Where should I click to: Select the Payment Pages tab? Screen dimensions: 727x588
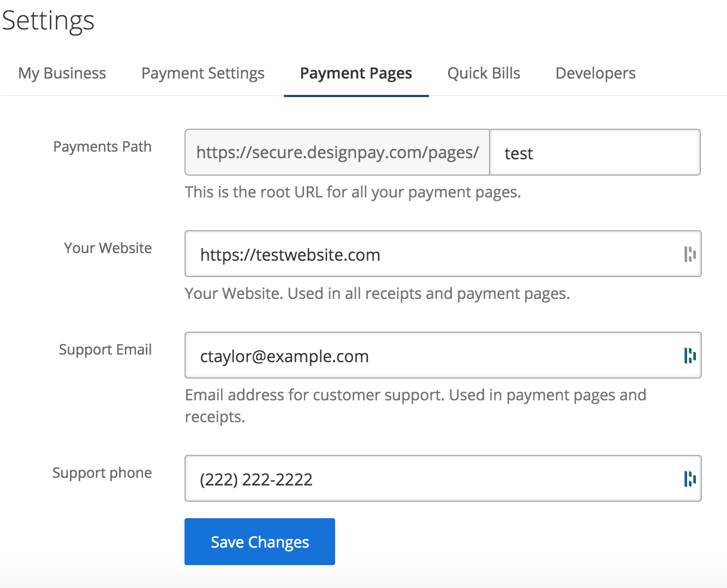[356, 73]
